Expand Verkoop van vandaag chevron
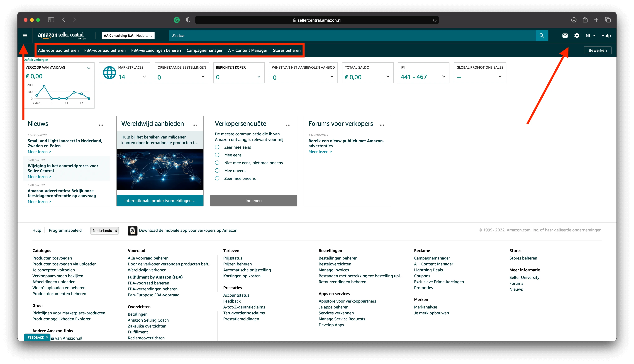 tap(88, 68)
